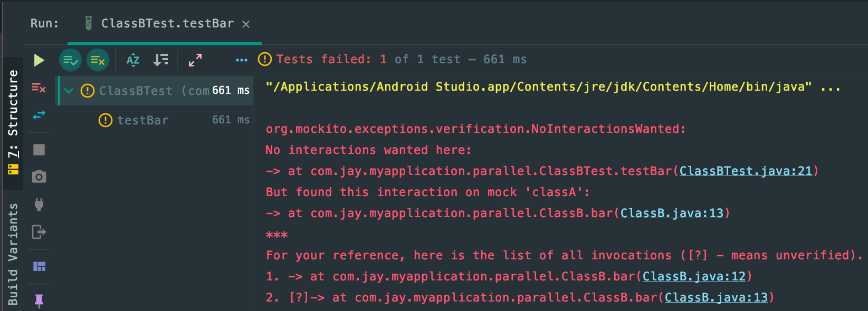Click the toggle auto-test arrows icon
The image size is (868, 311).
click(x=39, y=115)
